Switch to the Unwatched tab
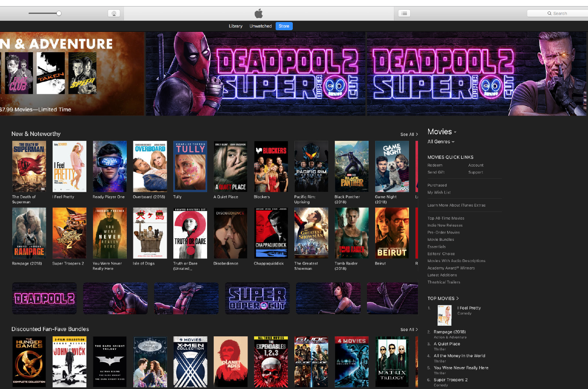The width and height of the screenshot is (588, 389). (261, 26)
